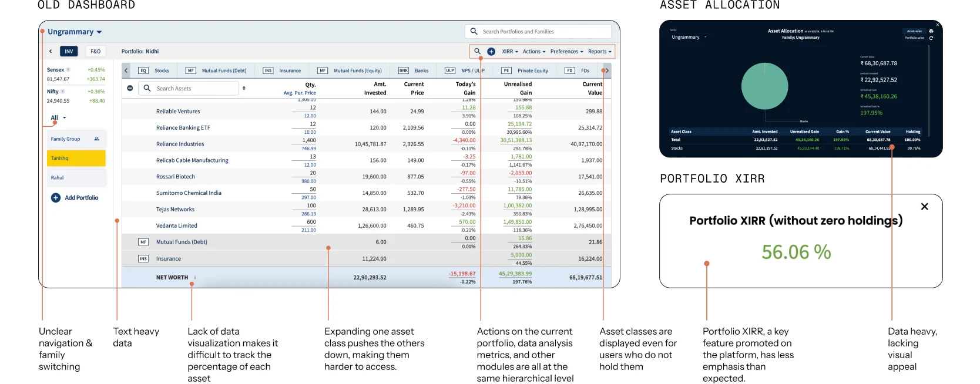
Task: Collapse all assets with the minus icon
Action: [130, 88]
